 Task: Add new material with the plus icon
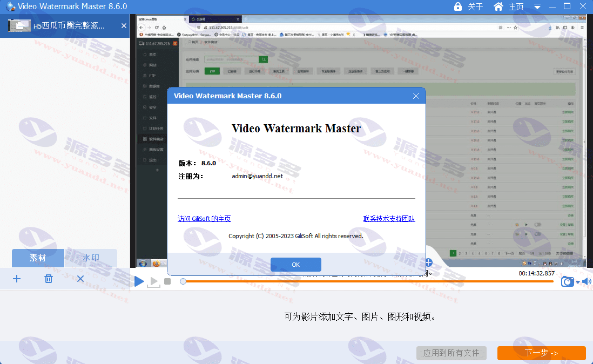pyautogui.click(x=17, y=279)
